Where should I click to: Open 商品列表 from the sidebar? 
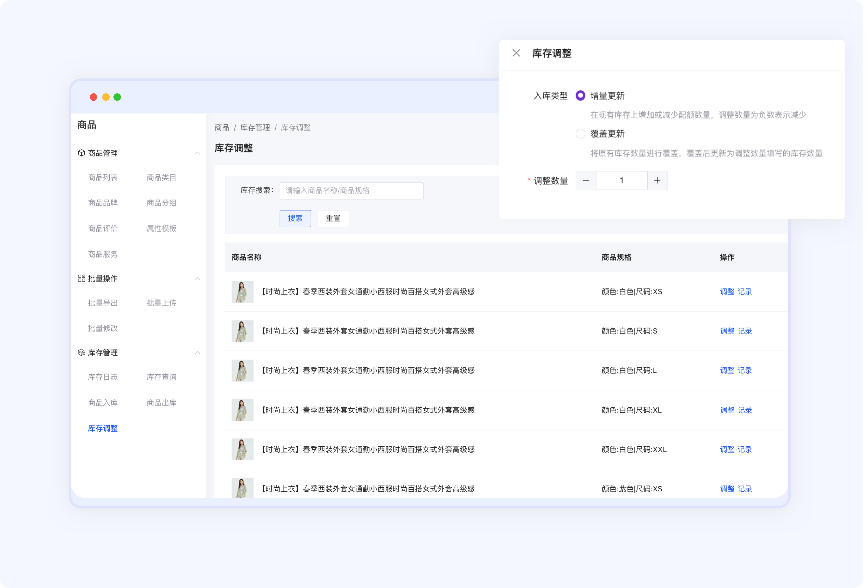[103, 177]
